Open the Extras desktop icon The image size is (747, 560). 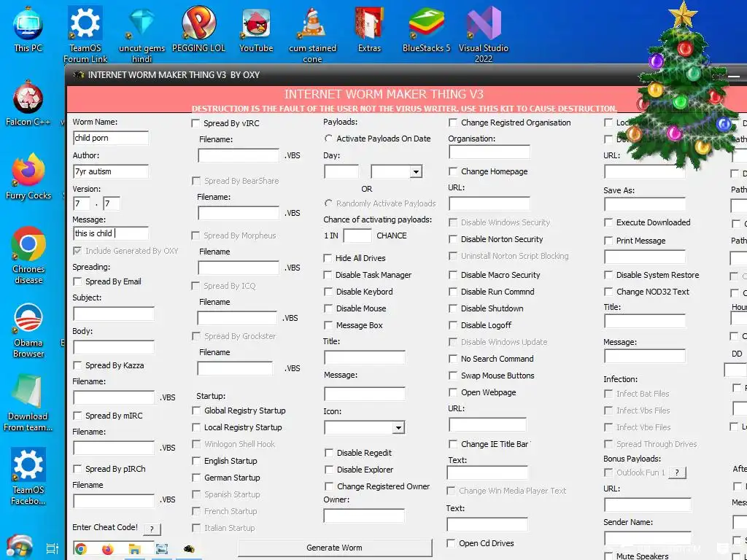[370, 29]
